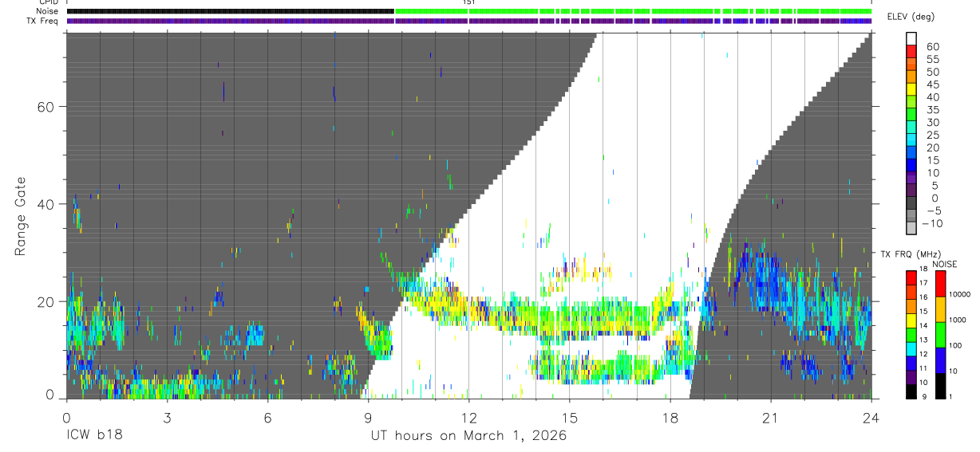Click the UT hours axis tick 3

167,418
